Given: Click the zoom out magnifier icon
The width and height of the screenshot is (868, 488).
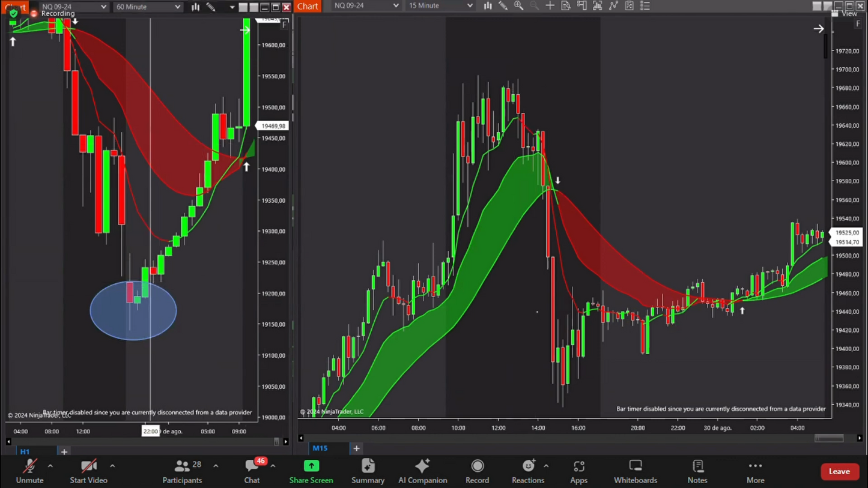Looking at the screenshot, I should [535, 6].
